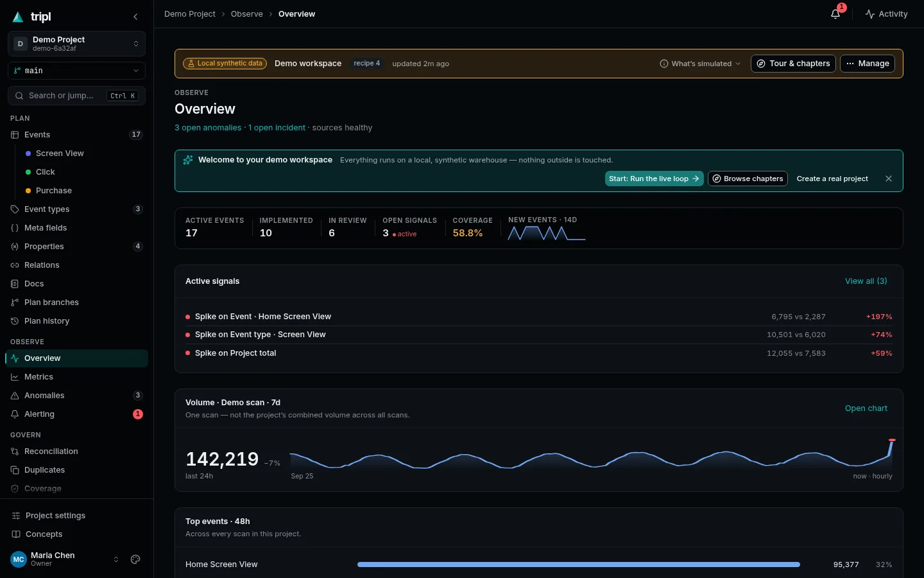Viewport: 924px width, 578px height.
Task: Open Plan history icon item
Action: point(76,321)
